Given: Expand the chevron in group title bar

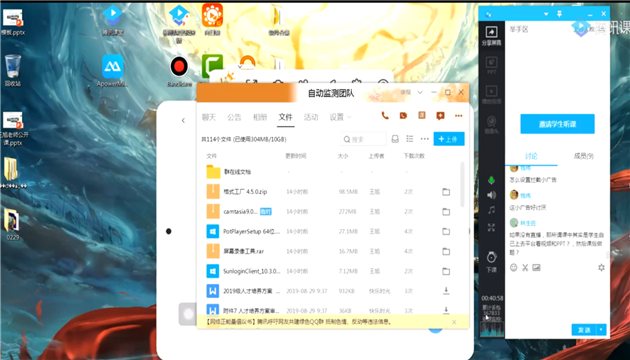Looking at the screenshot, I should coord(420,92).
